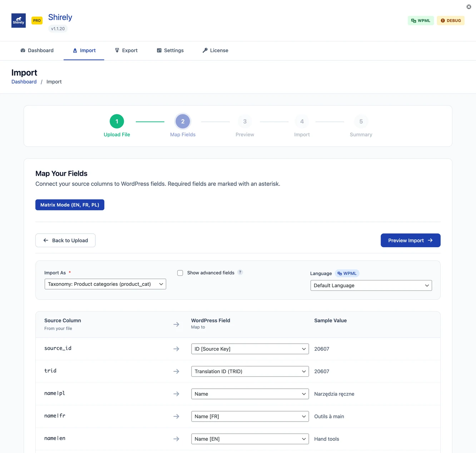
Task: Click step 4 Import circle
Action: 302,121
